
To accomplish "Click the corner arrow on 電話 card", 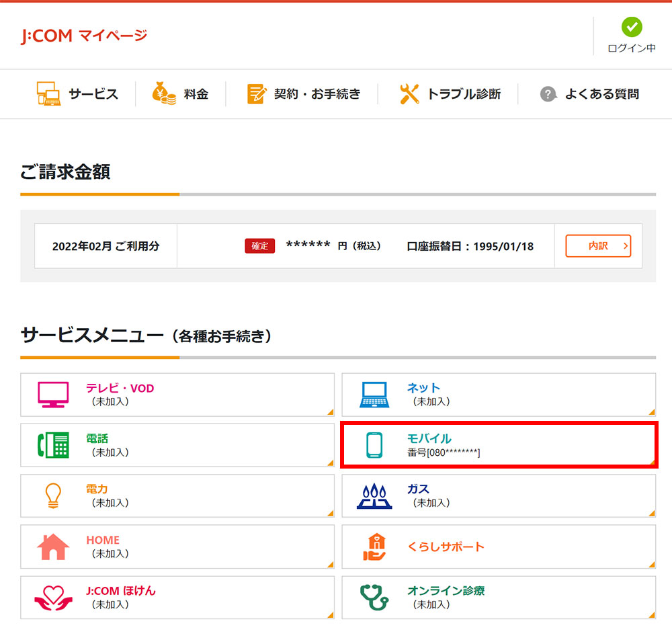I will coord(331,463).
